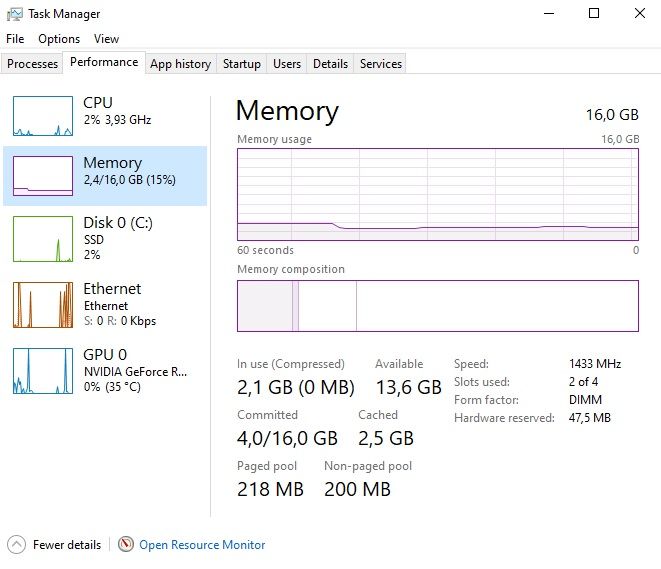Switch to the Services tab

pos(381,64)
